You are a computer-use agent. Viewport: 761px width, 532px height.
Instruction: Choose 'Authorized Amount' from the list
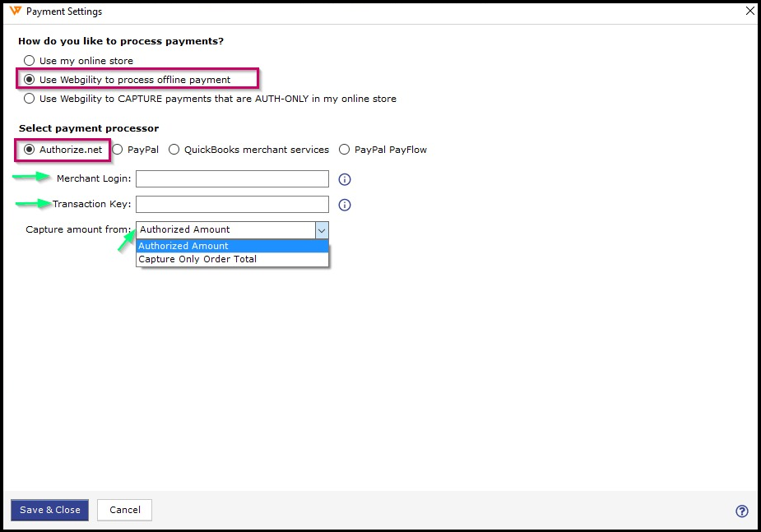coord(232,246)
